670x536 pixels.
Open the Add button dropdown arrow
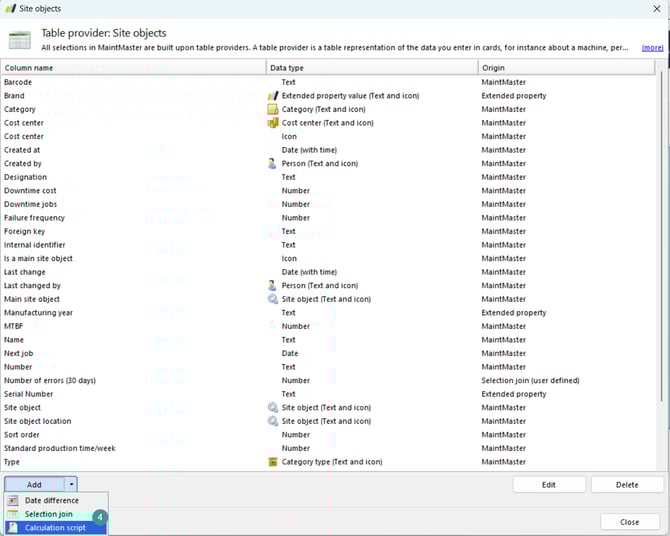[x=71, y=484]
